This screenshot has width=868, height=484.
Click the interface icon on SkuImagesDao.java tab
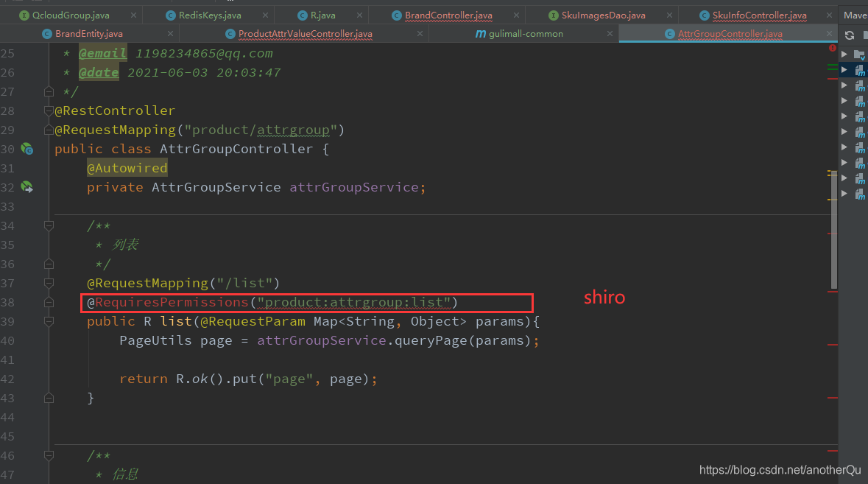coord(553,15)
